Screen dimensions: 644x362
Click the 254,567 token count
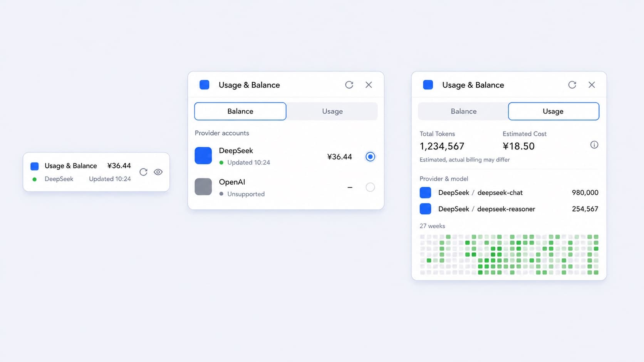pyautogui.click(x=585, y=209)
